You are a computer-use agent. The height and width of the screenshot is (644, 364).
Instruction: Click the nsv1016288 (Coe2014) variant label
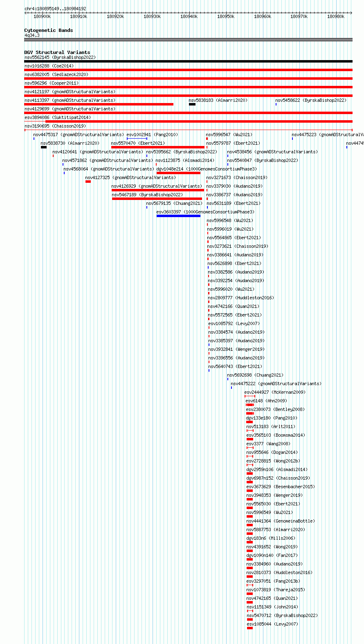(x=49, y=66)
